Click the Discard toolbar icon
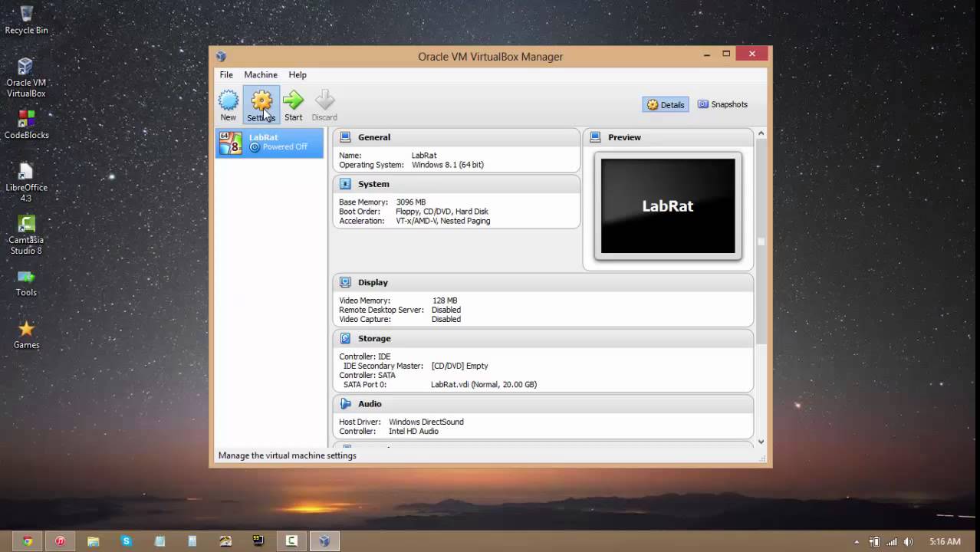The height and width of the screenshot is (552, 980). [x=324, y=101]
